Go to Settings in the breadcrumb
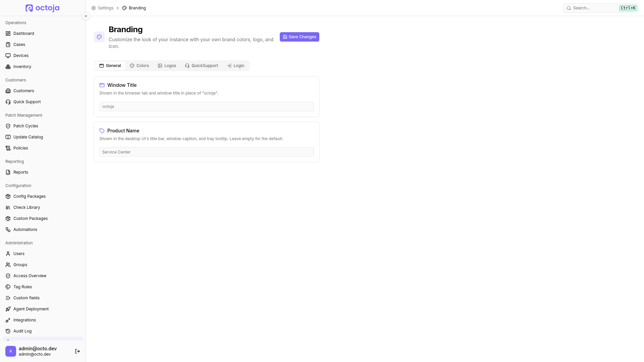This screenshot has width=644, height=362. click(103, 8)
